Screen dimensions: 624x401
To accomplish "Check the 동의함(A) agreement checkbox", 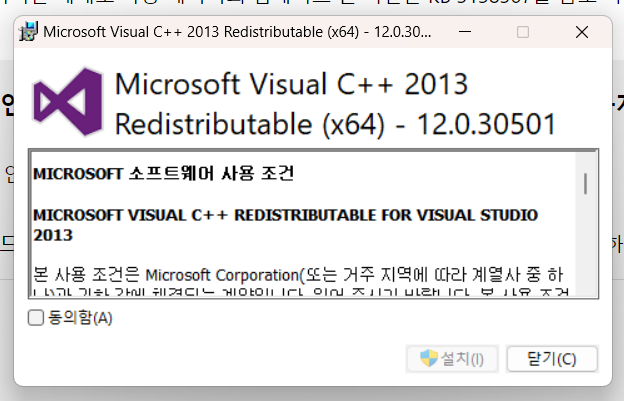I will (x=36, y=318).
